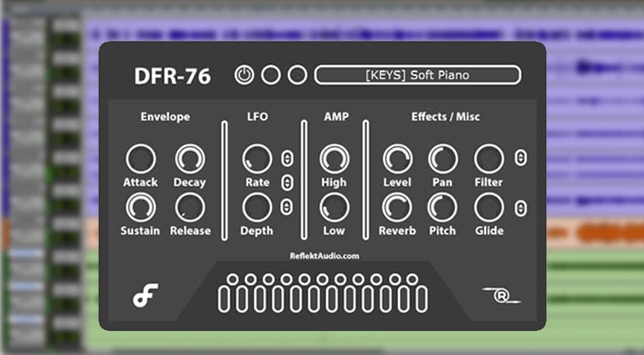
Task: Click the LFO Depth knob
Action: pos(257,208)
